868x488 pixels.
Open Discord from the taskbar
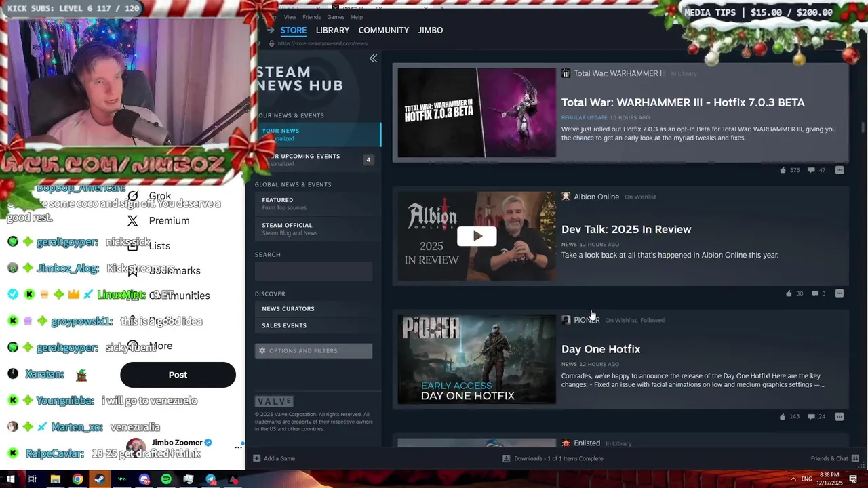pos(144,479)
